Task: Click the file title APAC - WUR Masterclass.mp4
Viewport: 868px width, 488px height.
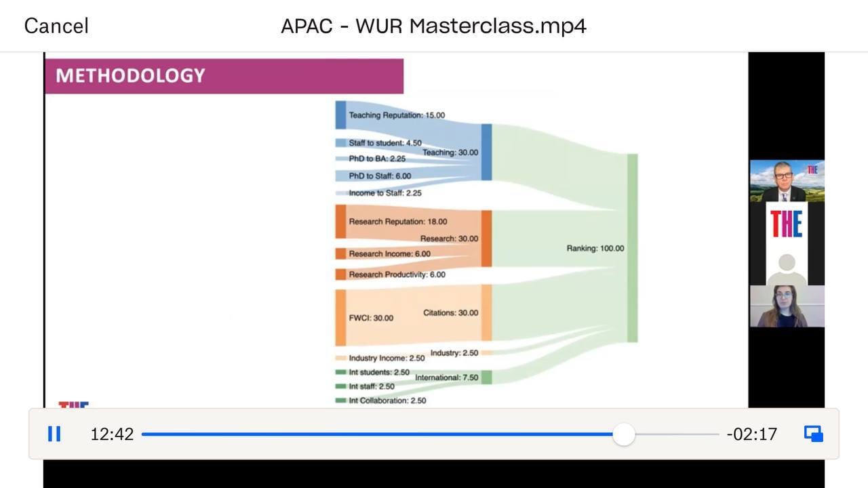Action: click(434, 26)
